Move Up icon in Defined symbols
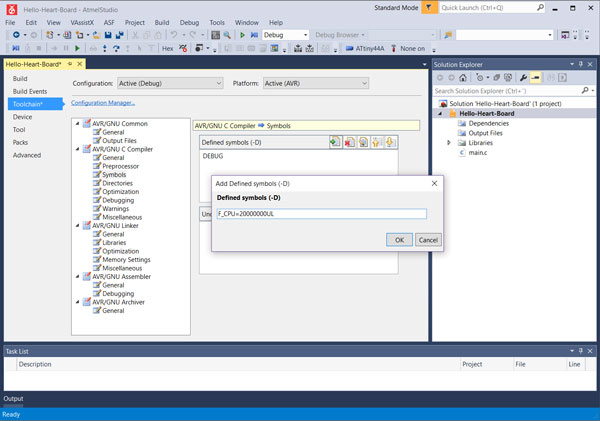Image resolution: width=600 pixels, height=421 pixels. (x=376, y=142)
